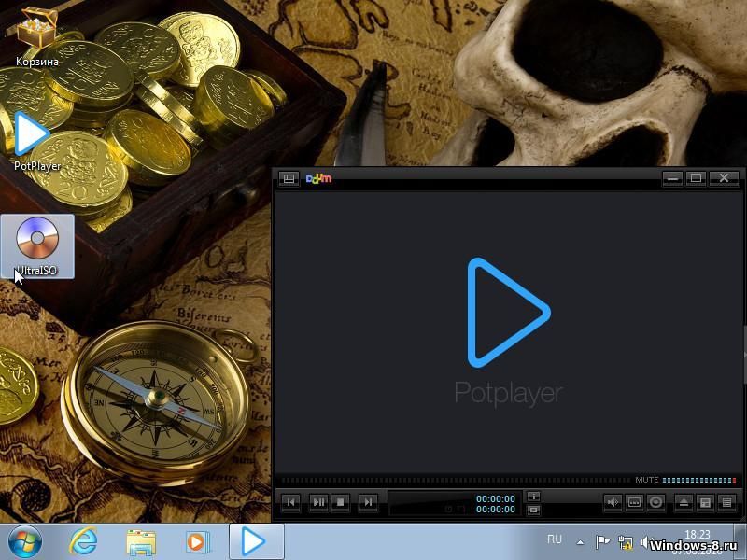Click the large blue play logo in the player
Screen dimensions: 747x560
tap(509, 313)
